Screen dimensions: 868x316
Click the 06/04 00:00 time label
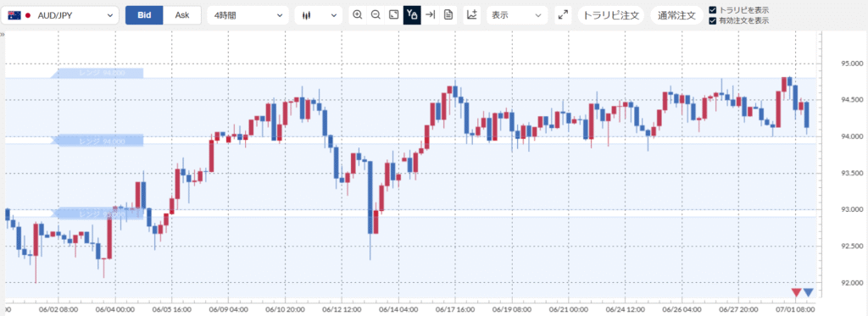coord(114,310)
